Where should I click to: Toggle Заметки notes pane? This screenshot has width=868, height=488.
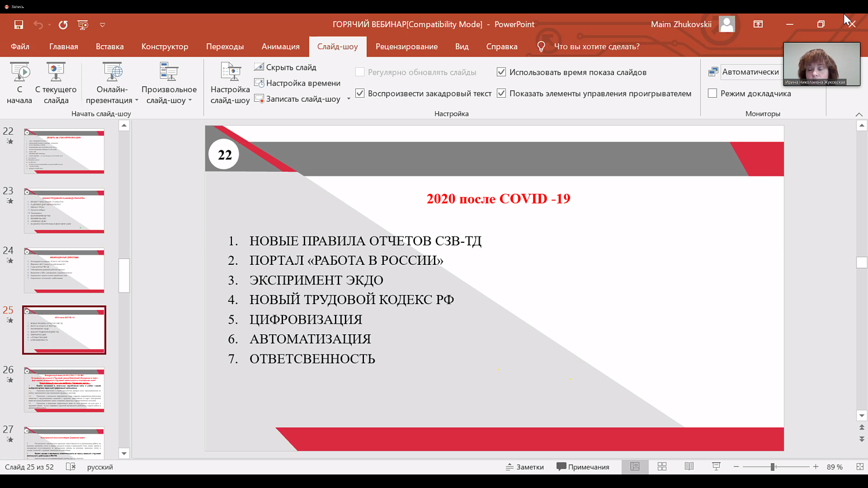pos(525,467)
